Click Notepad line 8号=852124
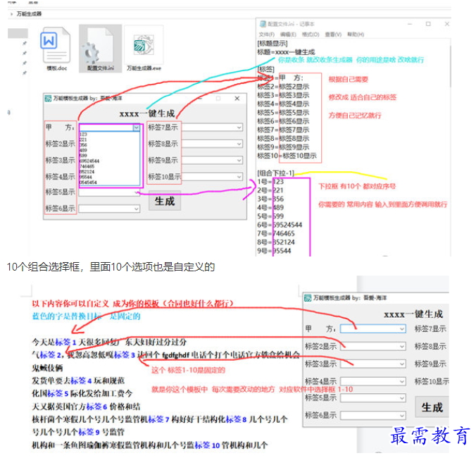 (x=276, y=242)
